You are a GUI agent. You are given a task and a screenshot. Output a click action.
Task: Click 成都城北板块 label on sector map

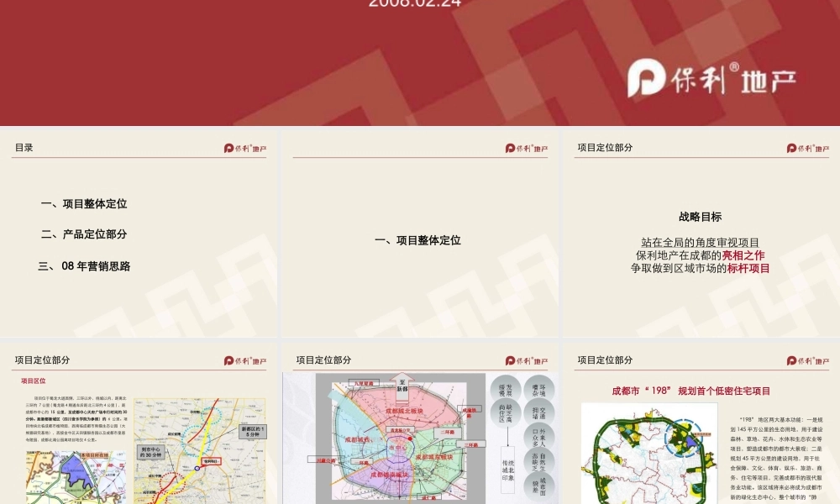pos(405,412)
